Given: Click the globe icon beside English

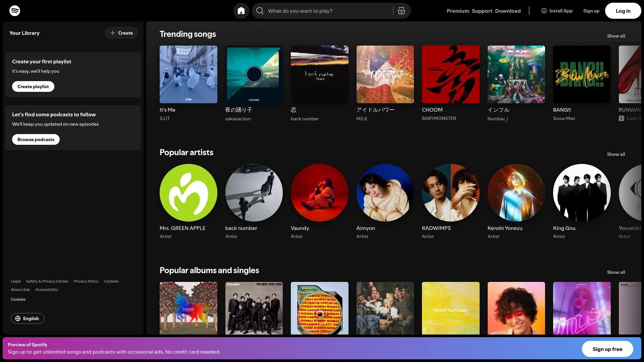Looking at the screenshot, I should pyautogui.click(x=18, y=318).
